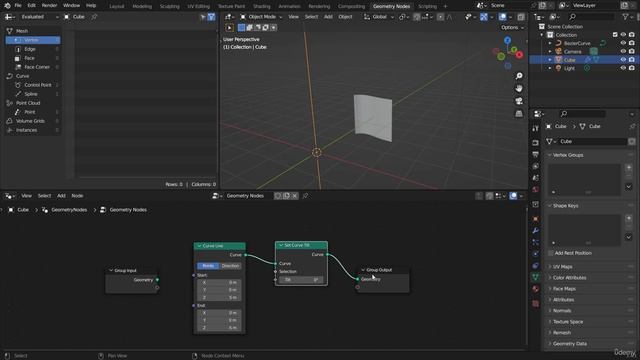Open the Particles properties tab
Viewport: 640px width, 360px height.
tap(536, 242)
